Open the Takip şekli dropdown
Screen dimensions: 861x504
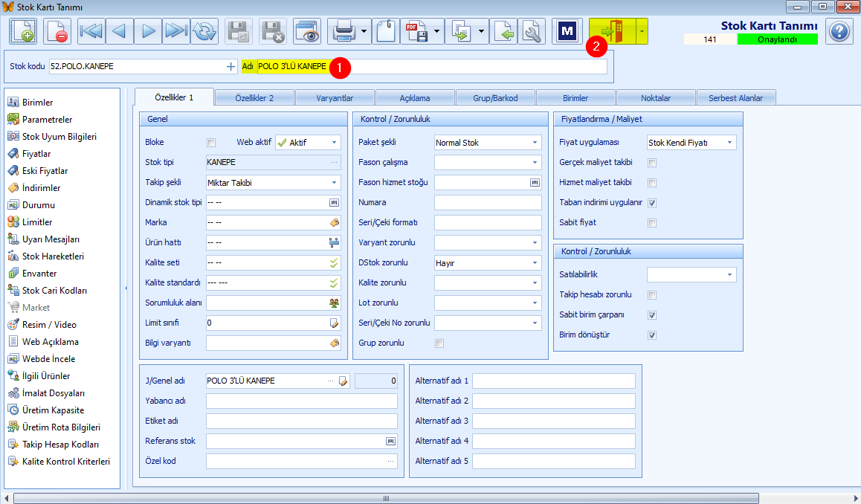coord(334,182)
